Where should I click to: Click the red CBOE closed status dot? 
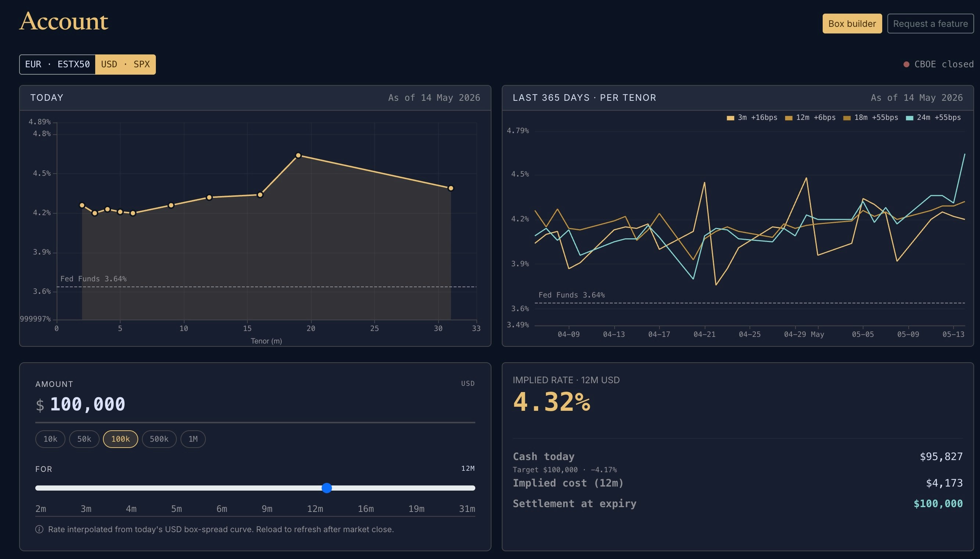point(906,64)
